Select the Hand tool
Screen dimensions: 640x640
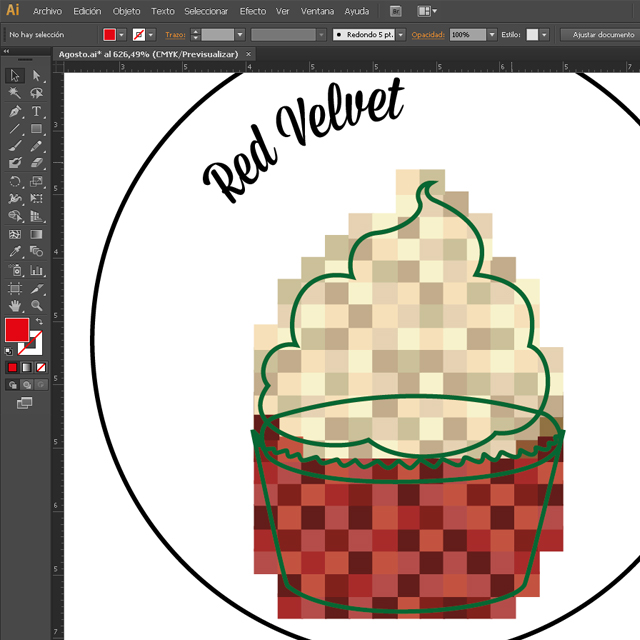15,305
